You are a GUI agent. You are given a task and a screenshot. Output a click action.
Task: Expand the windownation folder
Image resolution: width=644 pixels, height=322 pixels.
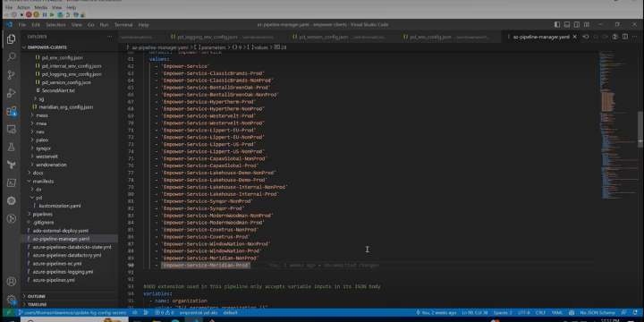pyautogui.click(x=51, y=165)
